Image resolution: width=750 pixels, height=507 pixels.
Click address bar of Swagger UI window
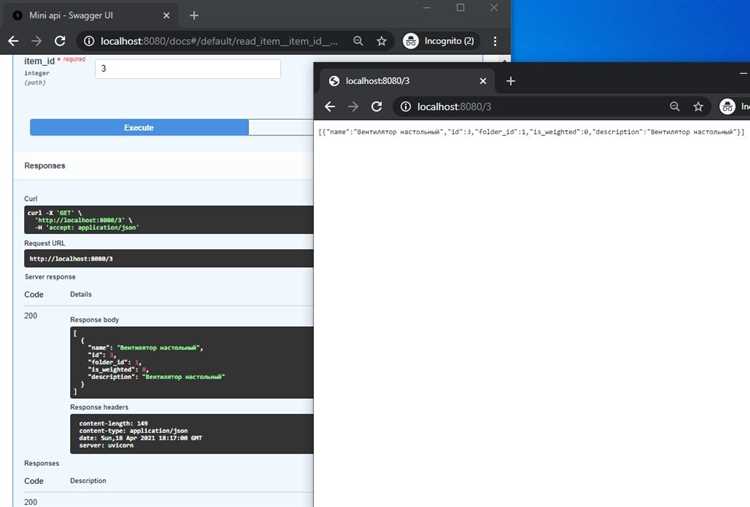click(219, 41)
